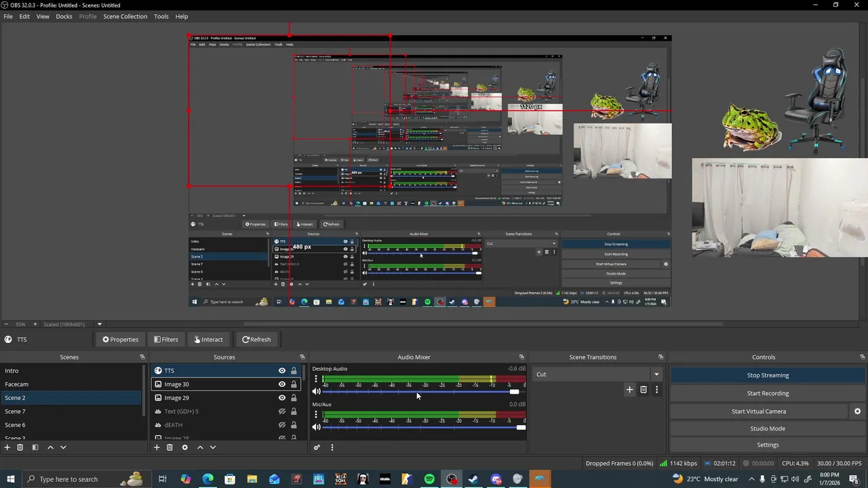Open source Properties button
Screen dimensions: 868x488
(x=120, y=340)
